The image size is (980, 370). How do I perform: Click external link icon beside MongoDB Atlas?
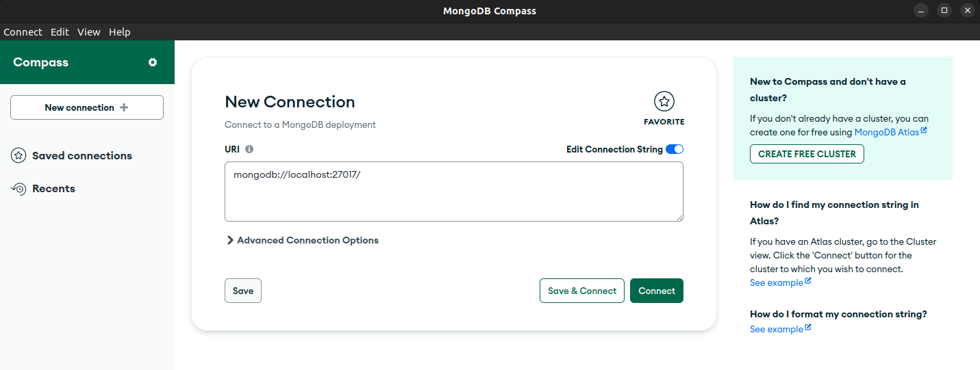tap(924, 130)
